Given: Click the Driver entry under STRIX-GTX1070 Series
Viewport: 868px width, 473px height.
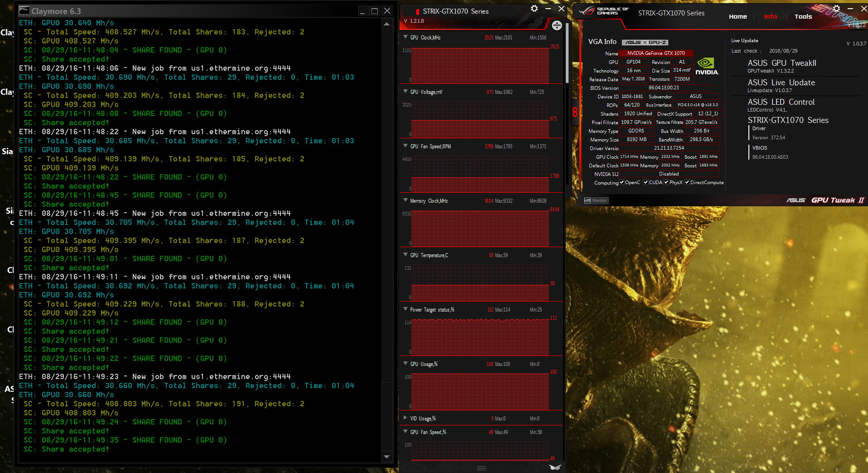Looking at the screenshot, I should [x=759, y=129].
